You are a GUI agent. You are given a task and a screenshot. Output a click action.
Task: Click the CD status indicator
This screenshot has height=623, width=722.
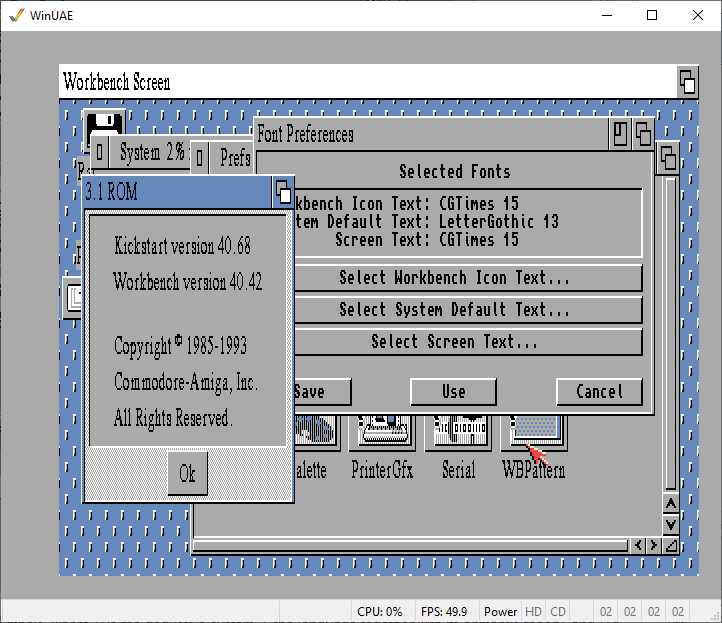tap(558, 611)
